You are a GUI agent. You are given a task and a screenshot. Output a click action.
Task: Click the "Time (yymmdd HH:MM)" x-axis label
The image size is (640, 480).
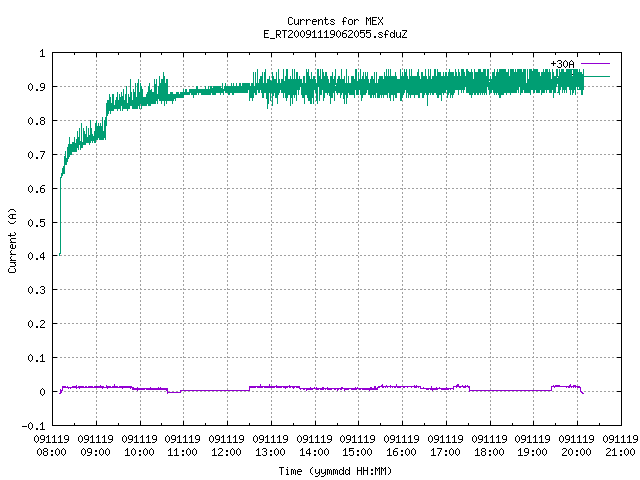pyautogui.click(x=335, y=471)
